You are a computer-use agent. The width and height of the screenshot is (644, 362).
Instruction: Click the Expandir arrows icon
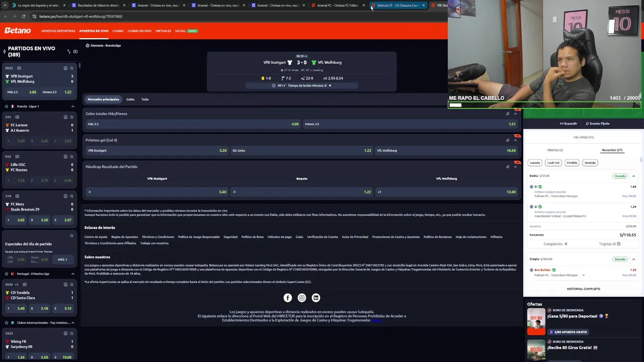pos(561,123)
